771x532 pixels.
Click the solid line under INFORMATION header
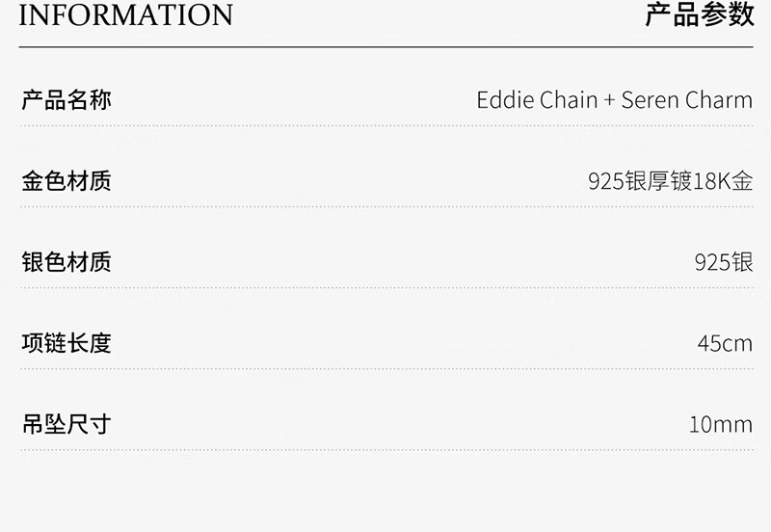385,46
